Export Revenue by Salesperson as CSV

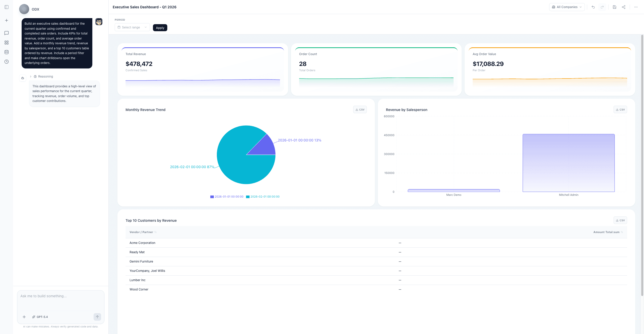pos(620,109)
